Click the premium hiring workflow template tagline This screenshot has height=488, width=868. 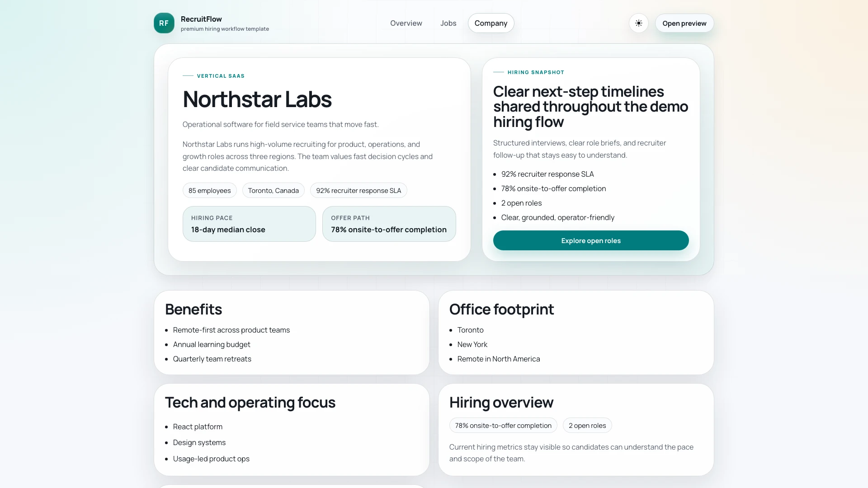pyautogui.click(x=225, y=29)
